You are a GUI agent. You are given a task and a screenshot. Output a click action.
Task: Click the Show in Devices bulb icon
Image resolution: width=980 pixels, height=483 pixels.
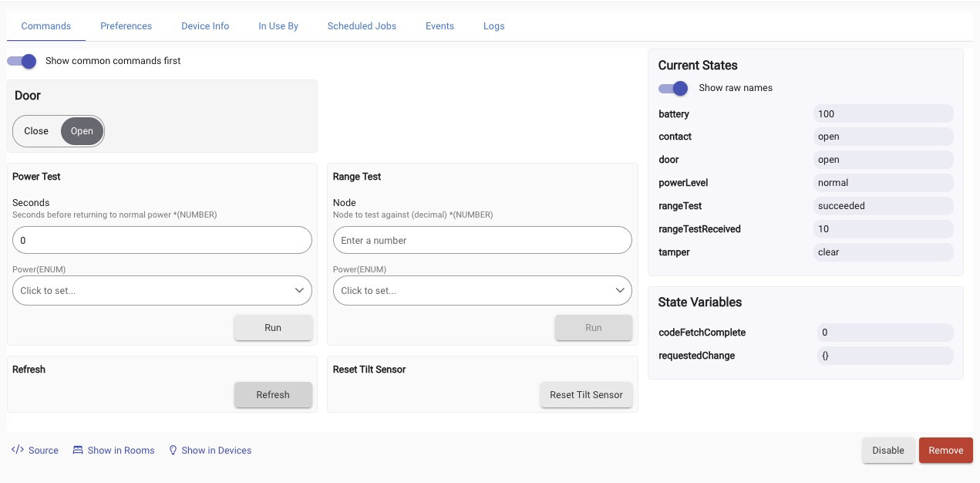[x=173, y=450]
